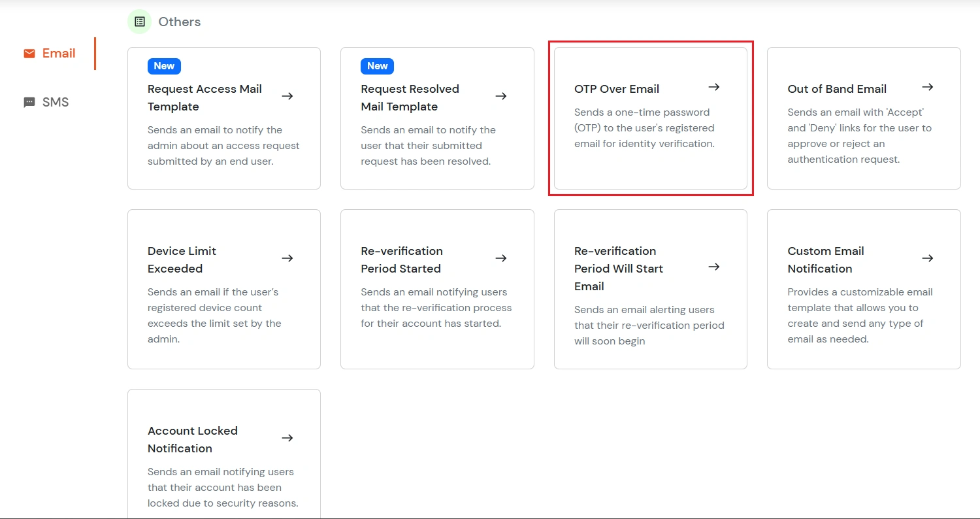Click the New badge on Request Access Mail
The width and height of the screenshot is (980, 519).
pyautogui.click(x=163, y=66)
